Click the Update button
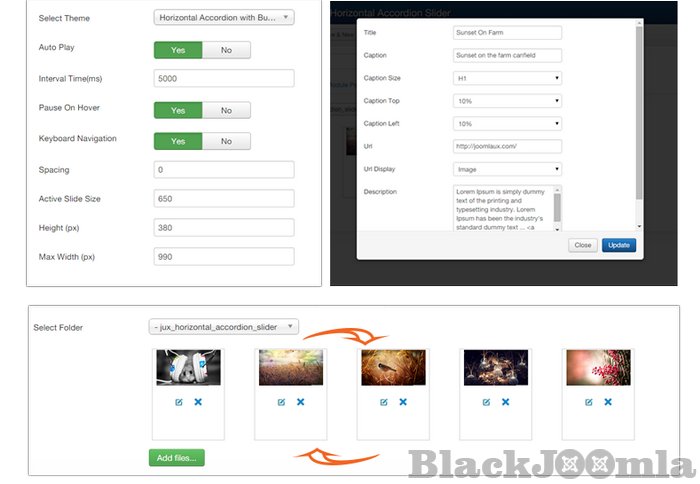 coord(618,245)
